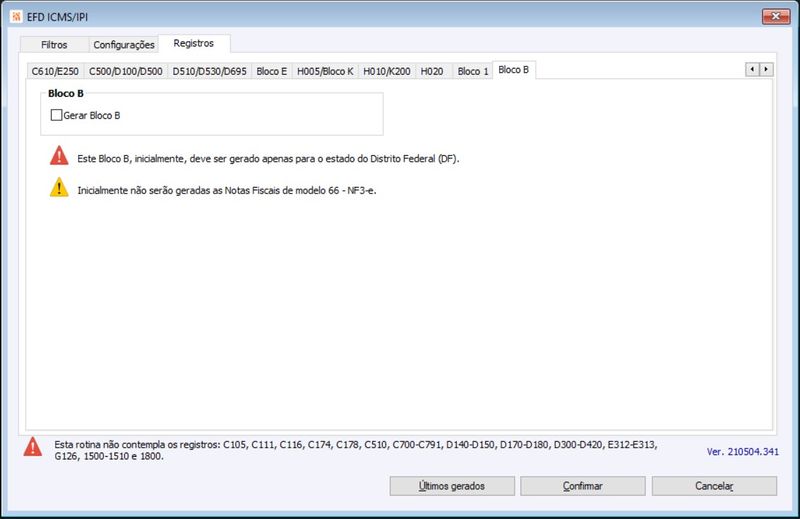Click the Cancelar button

point(714,486)
